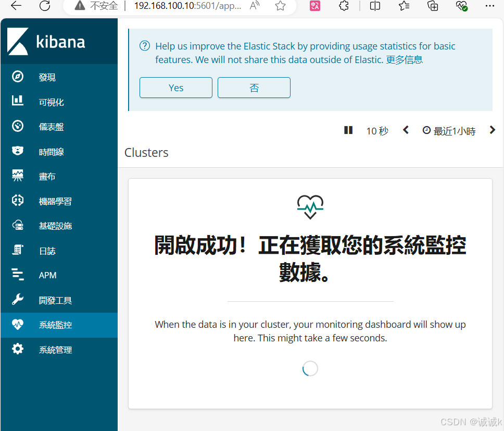Screen dimensions: 504x431
Task: Open Timelion bear face icon
Action: (x=18, y=151)
